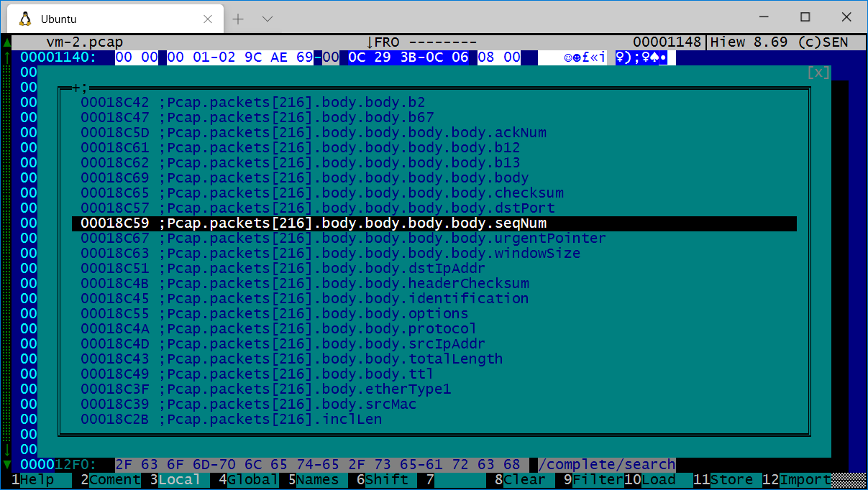Select the urgentPointer name entry

[434, 238]
